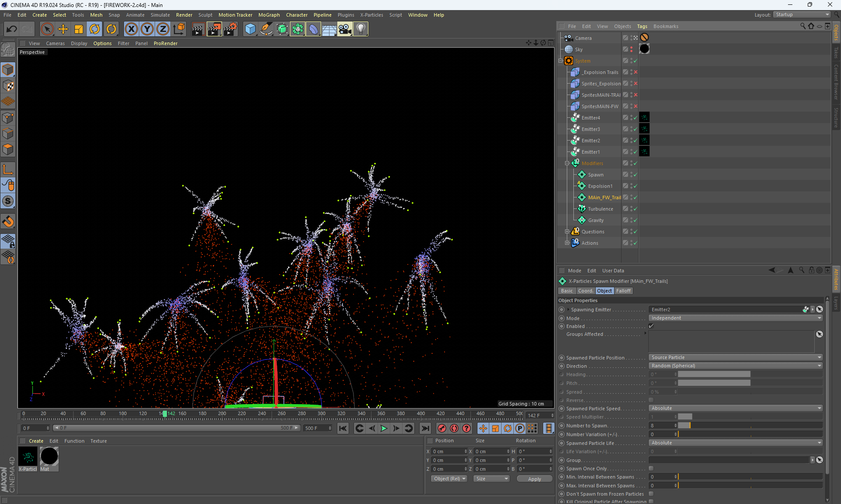Enable Spawn Once Only checkbox
The height and width of the screenshot is (504, 841).
[651, 469]
